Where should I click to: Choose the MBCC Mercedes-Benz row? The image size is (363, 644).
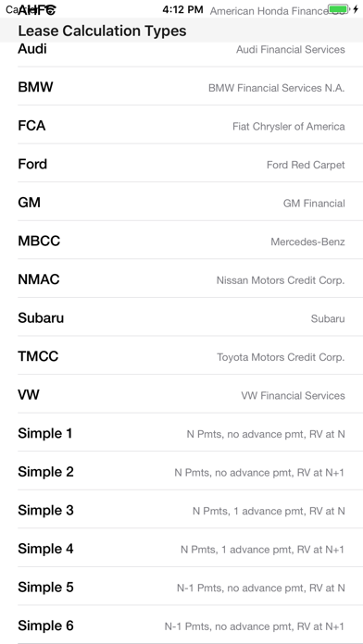[181, 240]
